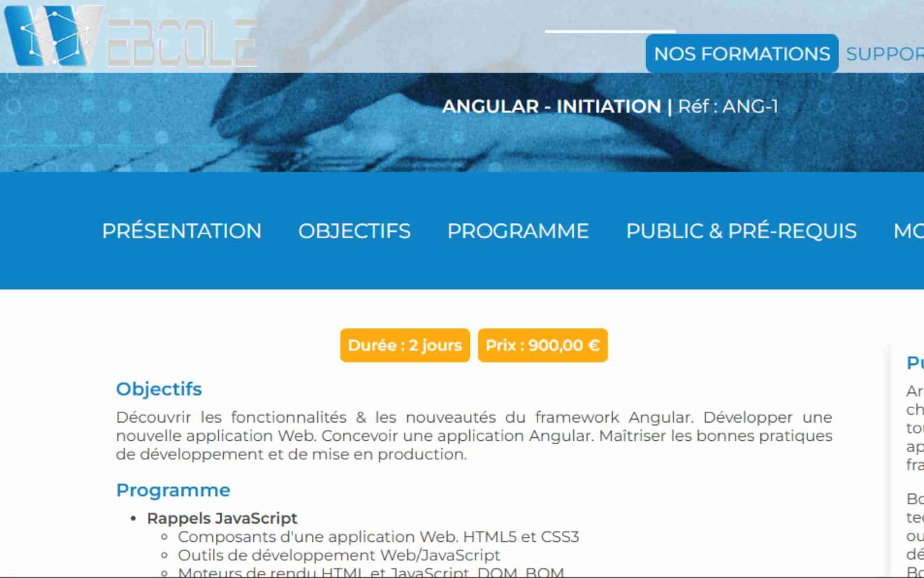Open the NOS FORMATIONS menu
The width and height of the screenshot is (924, 578).
coord(742,54)
